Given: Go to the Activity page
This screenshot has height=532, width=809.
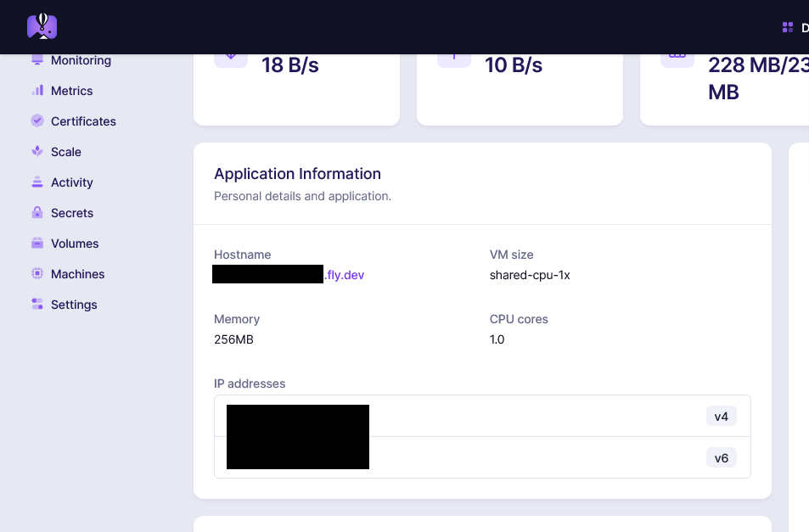Looking at the screenshot, I should pos(71,182).
